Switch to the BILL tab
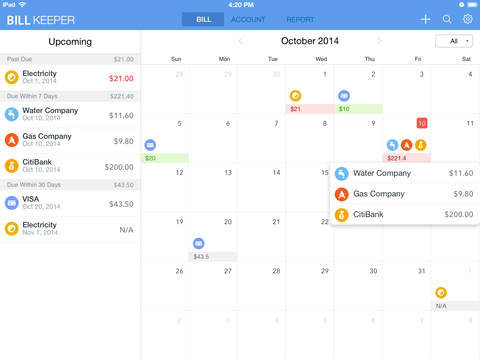Image resolution: width=480 pixels, height=360 pixels. tap(203, 19)
